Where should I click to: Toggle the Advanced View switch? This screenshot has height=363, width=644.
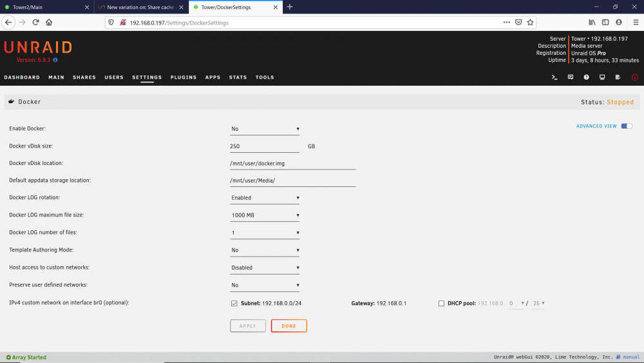coord(627,126)
